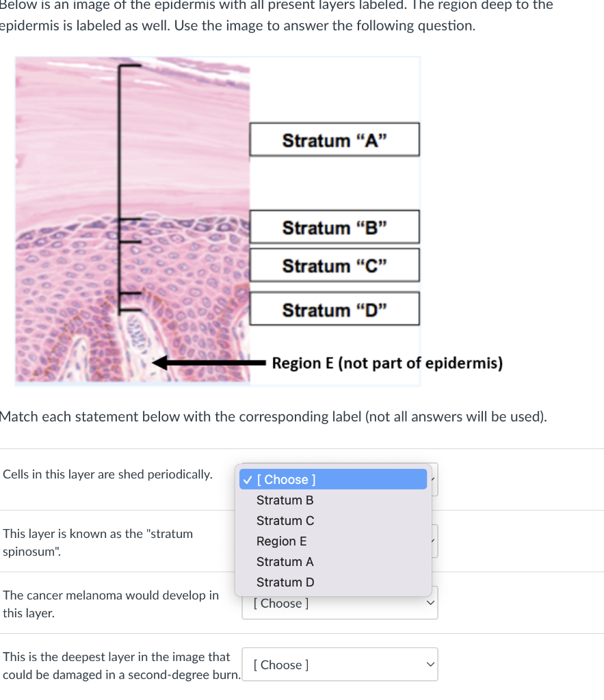
Task: Select "Stratum B" from the open dropdown
Action: (285, 500)
